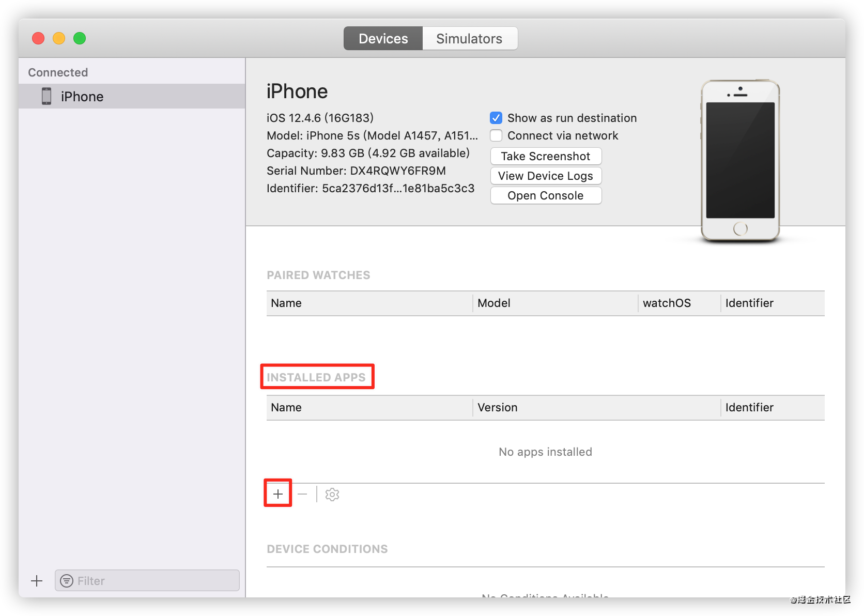
Task: Click the DEVICE CONDITIONS section heading
Action: [x=327, y=549]
